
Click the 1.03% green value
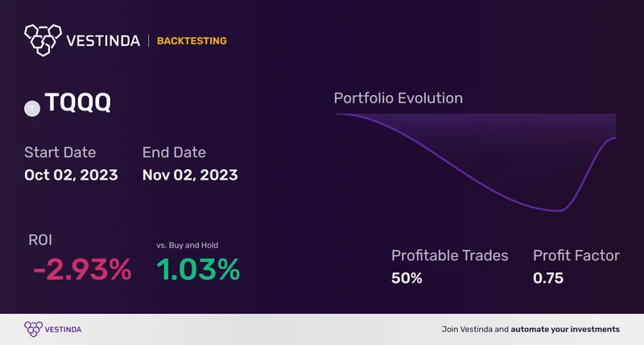pyautogui.click(x=198, y=270)
